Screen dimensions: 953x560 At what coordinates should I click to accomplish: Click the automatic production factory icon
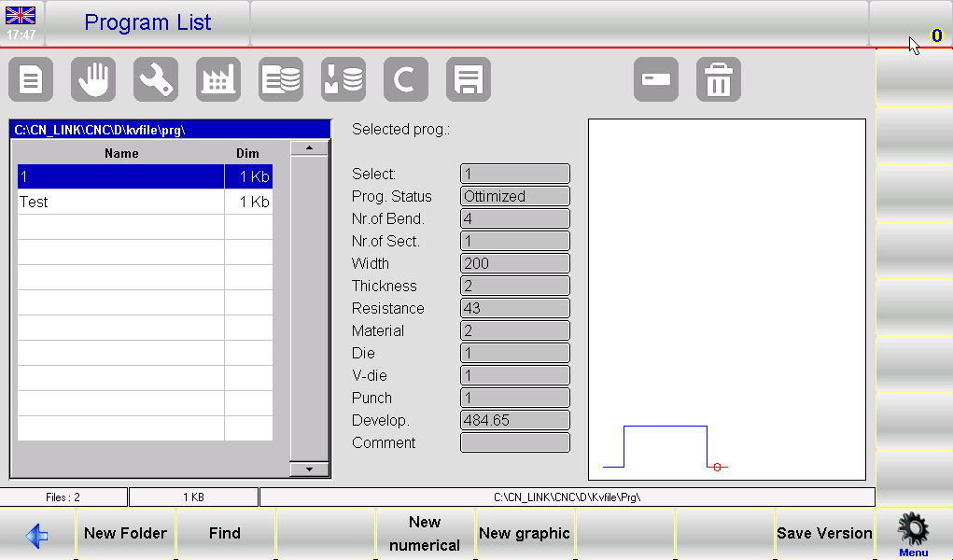pos(218,79)
